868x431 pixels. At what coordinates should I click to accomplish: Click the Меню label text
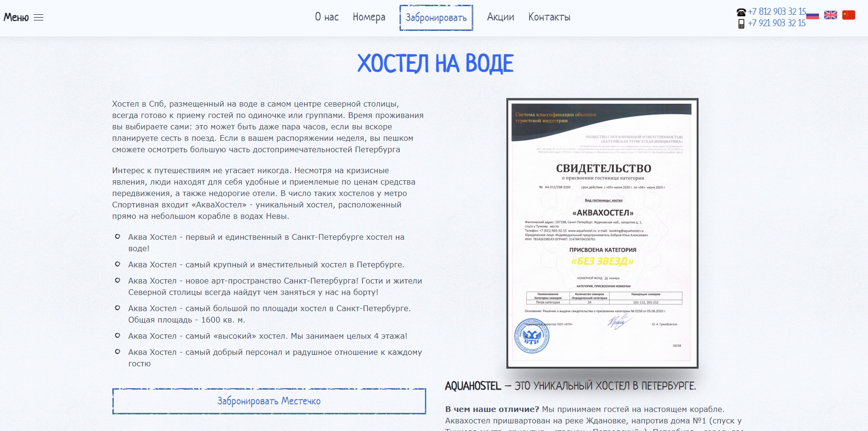[x=16, y=18]
